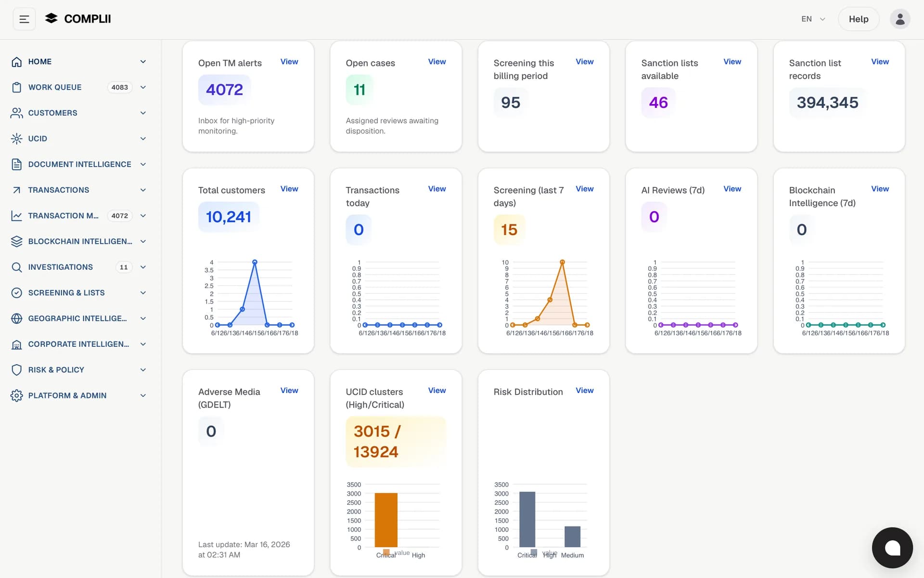Click the Platform & Admin gear icon
The image size is (924, 578).
point(17,395)
